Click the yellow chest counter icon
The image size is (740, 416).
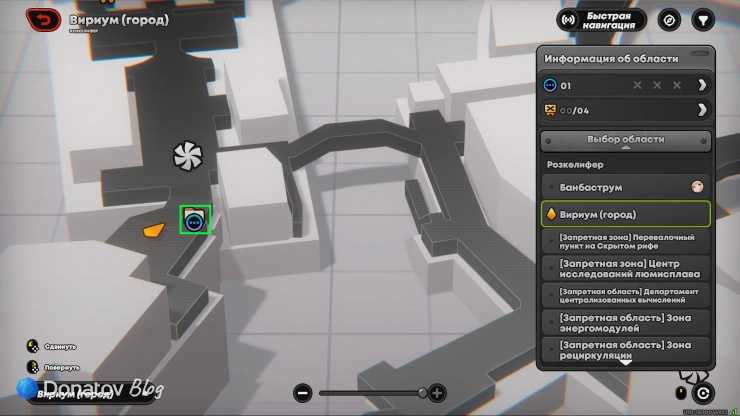click(x=550, y=110)
